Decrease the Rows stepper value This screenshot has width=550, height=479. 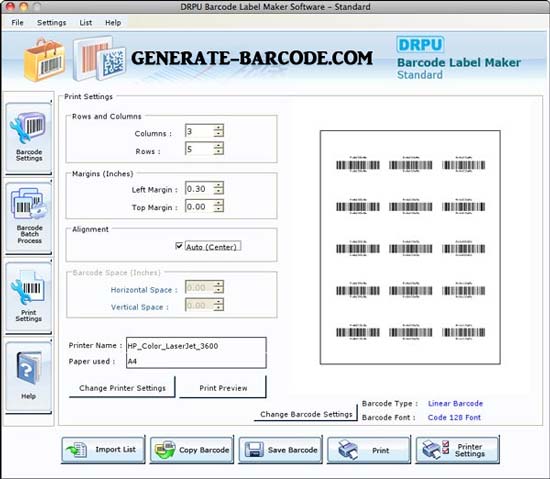coord(219,151)
